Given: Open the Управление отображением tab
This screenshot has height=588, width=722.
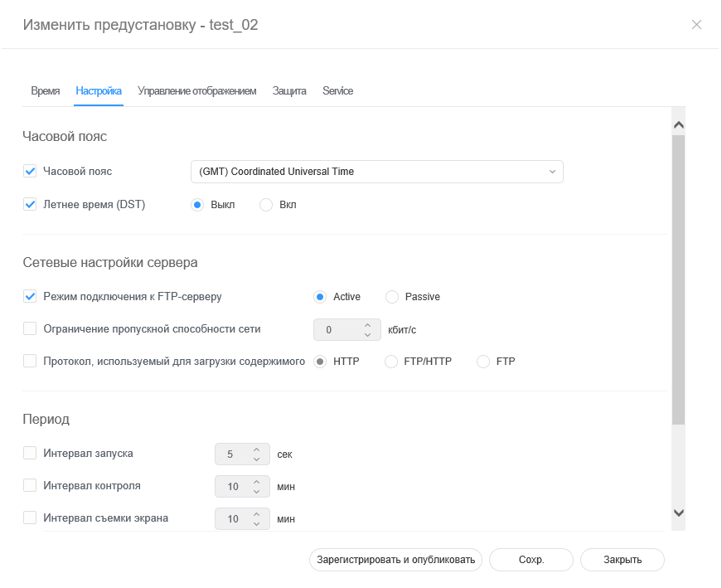Looking at the screenshot, I should tap(196, 91).
